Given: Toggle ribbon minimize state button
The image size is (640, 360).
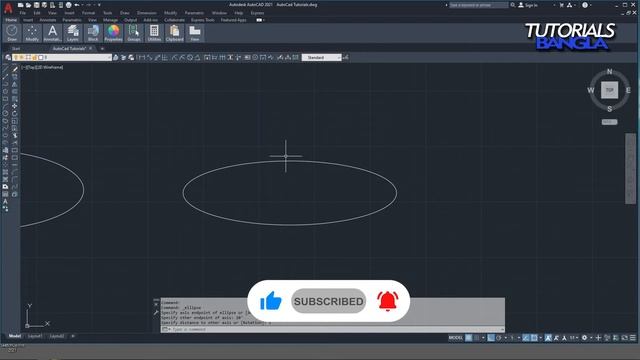Looking at the screenshot, I should click(x=259, y=20).
